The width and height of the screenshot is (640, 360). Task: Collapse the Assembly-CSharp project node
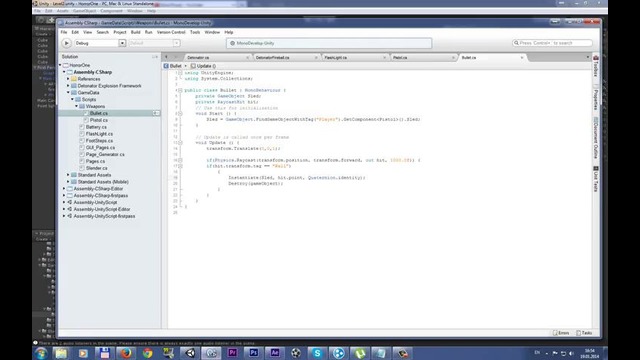click(64, 72)
